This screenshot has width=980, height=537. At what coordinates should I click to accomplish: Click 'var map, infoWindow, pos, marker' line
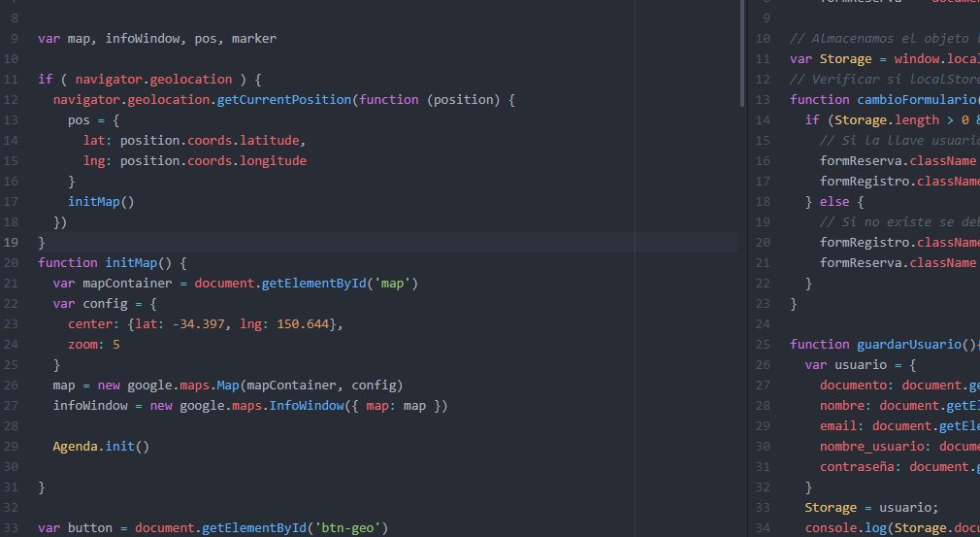point(157,39)
